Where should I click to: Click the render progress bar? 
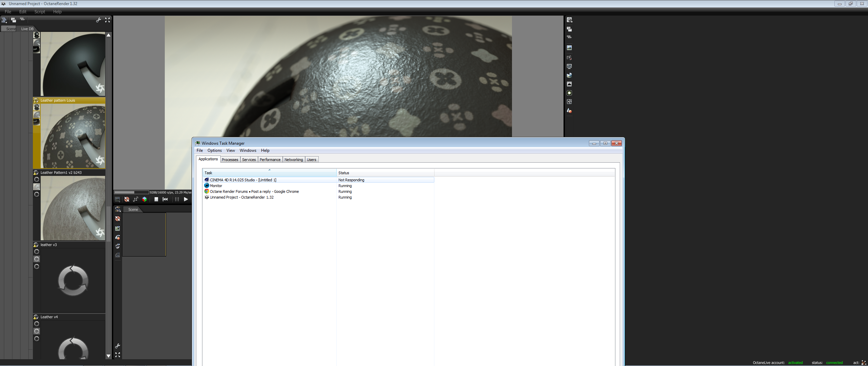pyautogui.click(x=132, y=192)
